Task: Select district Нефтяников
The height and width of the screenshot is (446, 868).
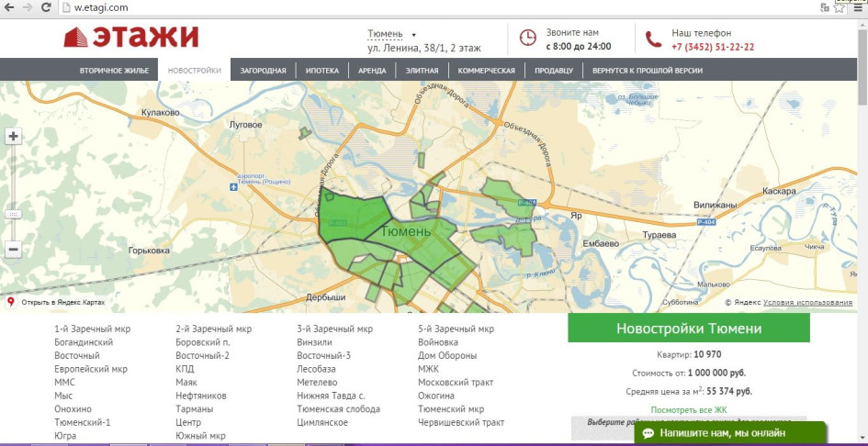Action: (x=201, y=396)
